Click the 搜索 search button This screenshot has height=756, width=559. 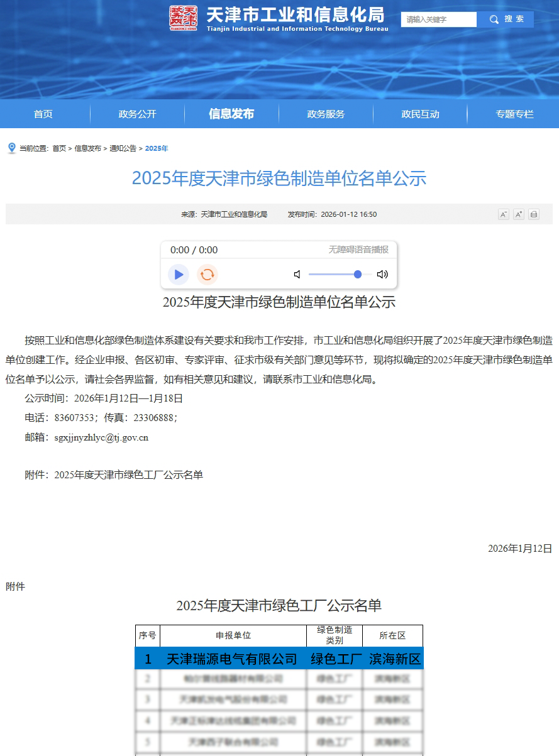tap(506, 19)
